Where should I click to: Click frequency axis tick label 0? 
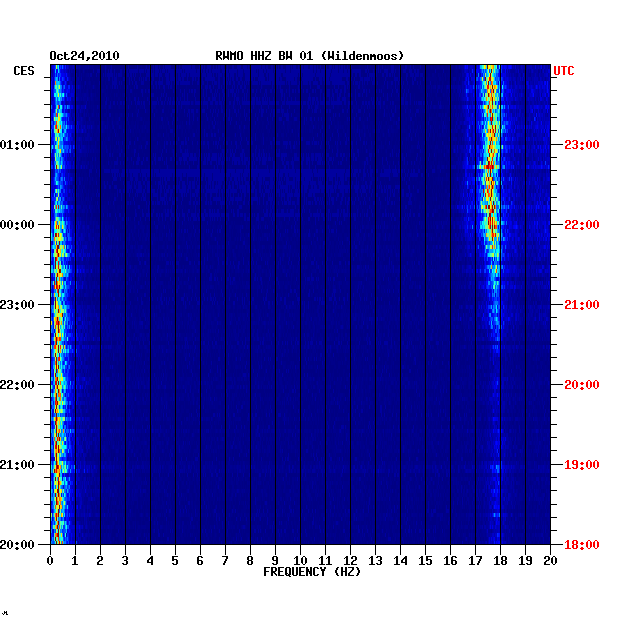click(50, 561)
